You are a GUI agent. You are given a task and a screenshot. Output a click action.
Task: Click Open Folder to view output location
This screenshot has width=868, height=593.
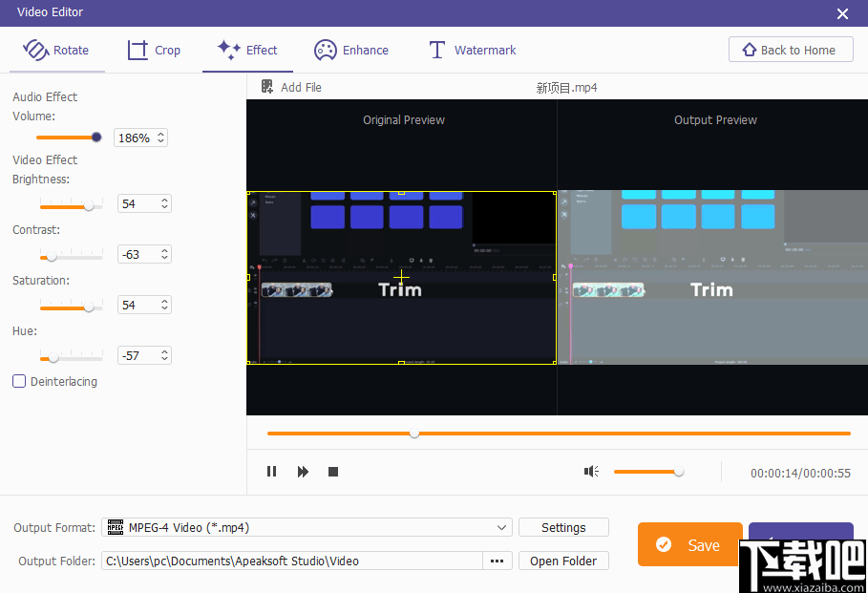[x=563, y=561]
